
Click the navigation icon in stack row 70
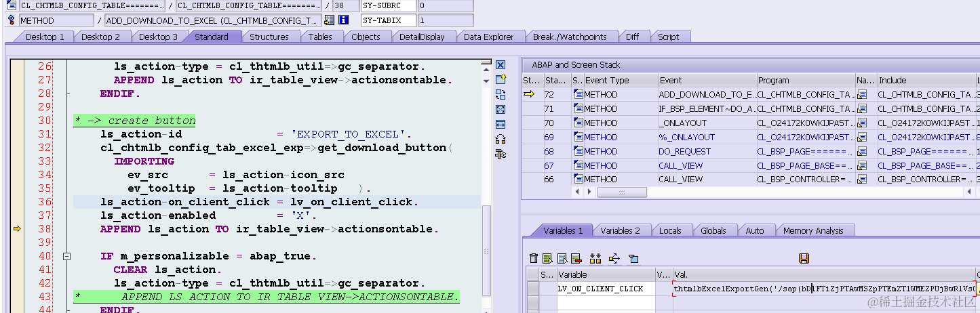pos(863,123)
